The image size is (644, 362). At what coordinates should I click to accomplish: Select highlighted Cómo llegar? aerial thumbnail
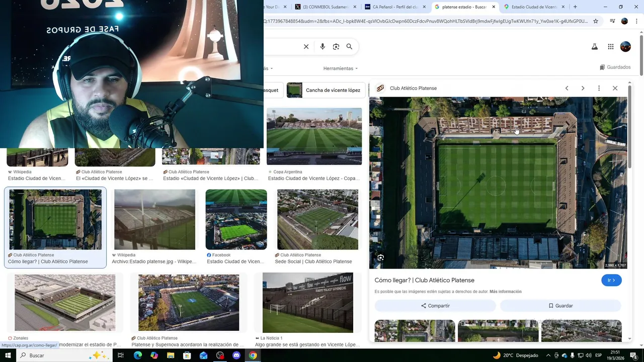pyautogui.click(x=55, y=219)
